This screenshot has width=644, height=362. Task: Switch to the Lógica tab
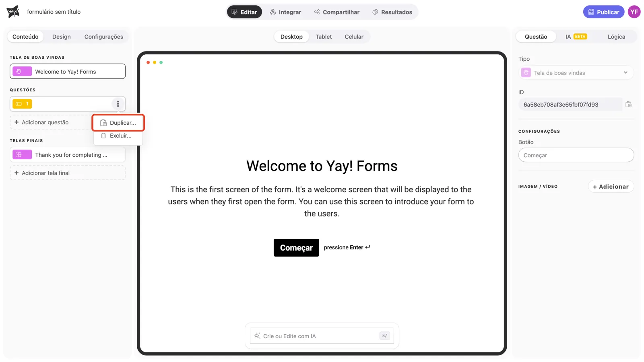point(616,37)
